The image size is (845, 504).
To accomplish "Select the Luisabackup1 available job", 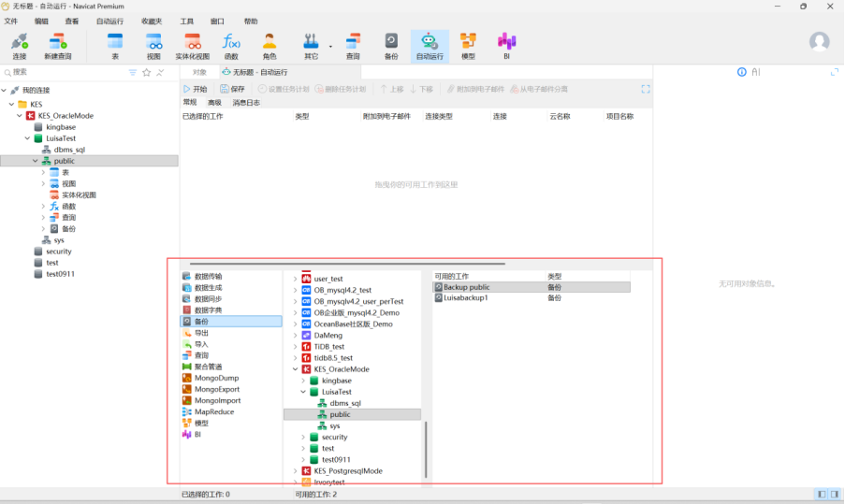I will coord(466,297).
